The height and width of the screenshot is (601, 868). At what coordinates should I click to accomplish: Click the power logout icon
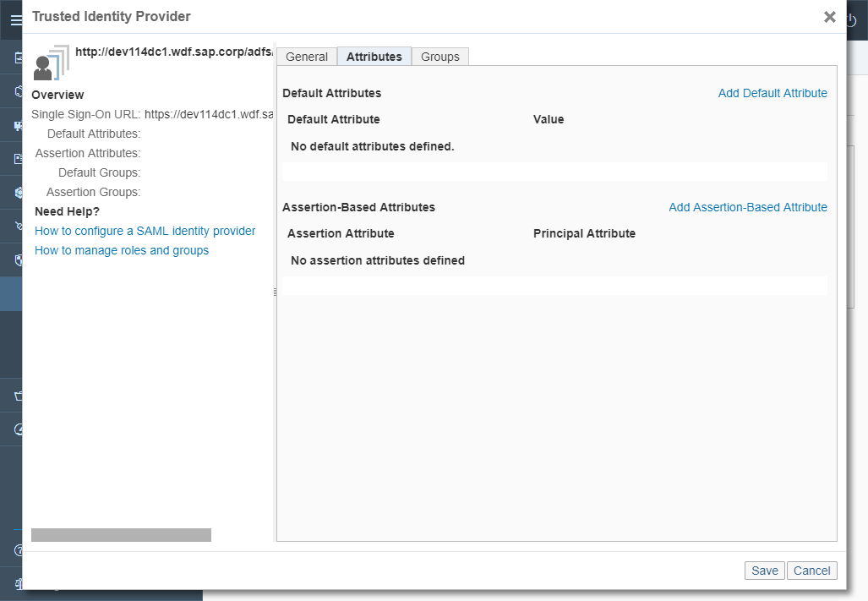[x=852, y=21]
